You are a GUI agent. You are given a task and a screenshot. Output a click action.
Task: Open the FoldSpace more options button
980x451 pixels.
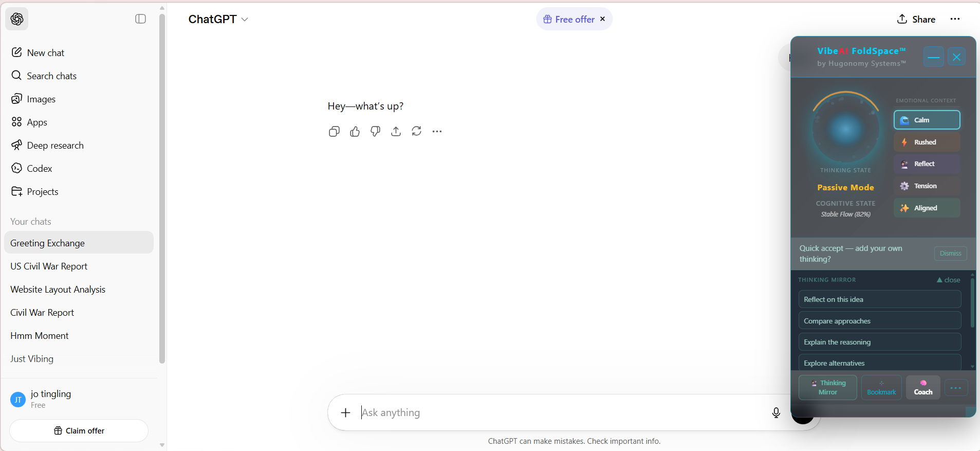[x=956, y=388]
